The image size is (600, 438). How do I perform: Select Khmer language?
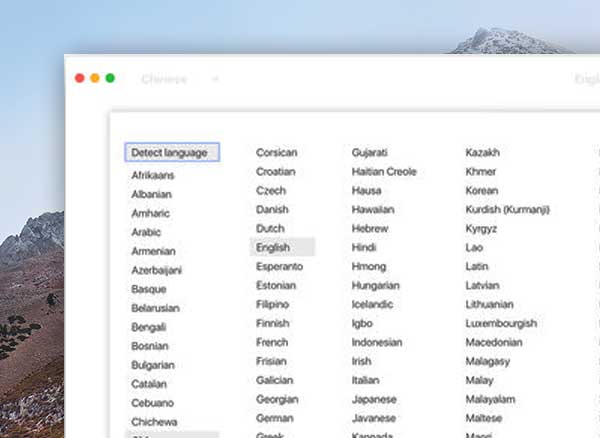(481, 171)
